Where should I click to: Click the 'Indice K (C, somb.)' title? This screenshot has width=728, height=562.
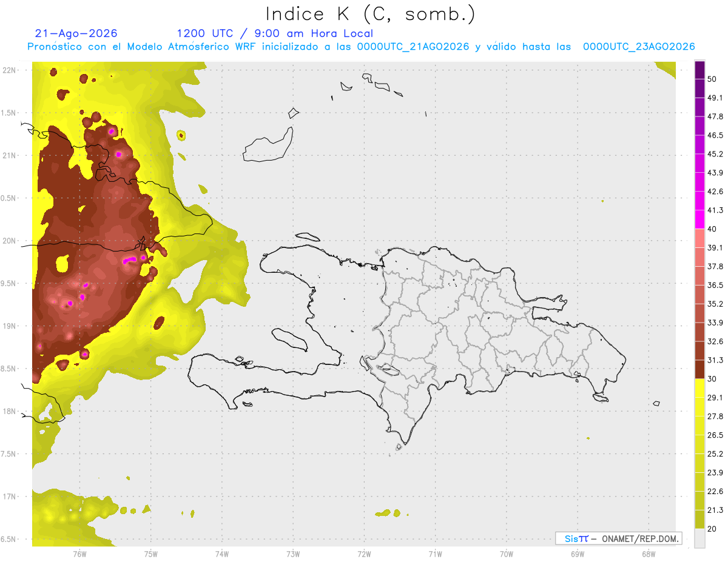coord(371,15)
